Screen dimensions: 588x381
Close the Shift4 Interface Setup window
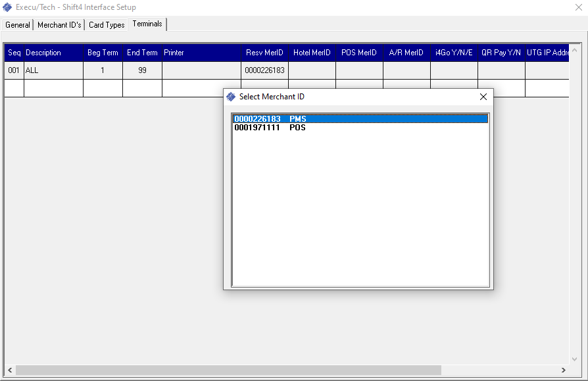tap(578, 7)
